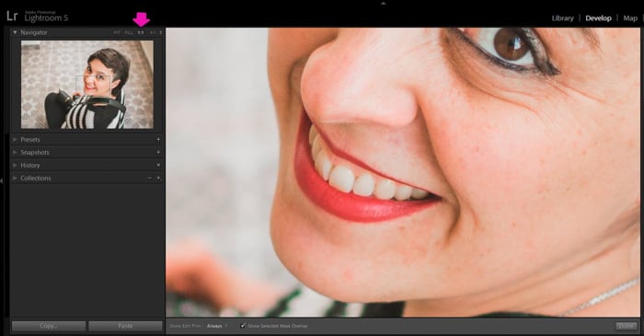Toggle top panel with the top-edge arrow
Viewport: 644px width, 336px height.
click(384, 3)
